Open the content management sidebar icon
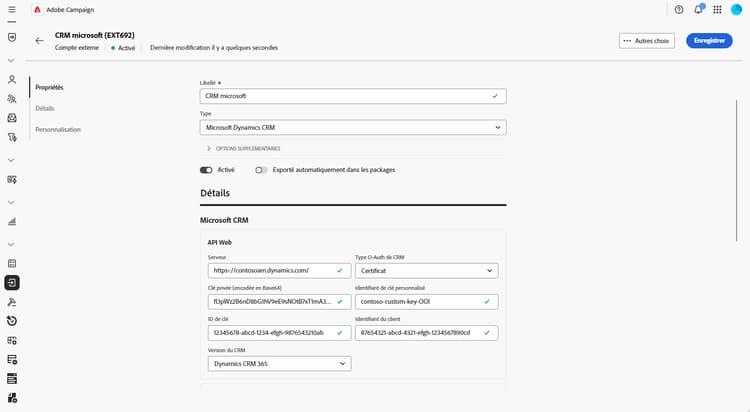 tap(12, 179)
